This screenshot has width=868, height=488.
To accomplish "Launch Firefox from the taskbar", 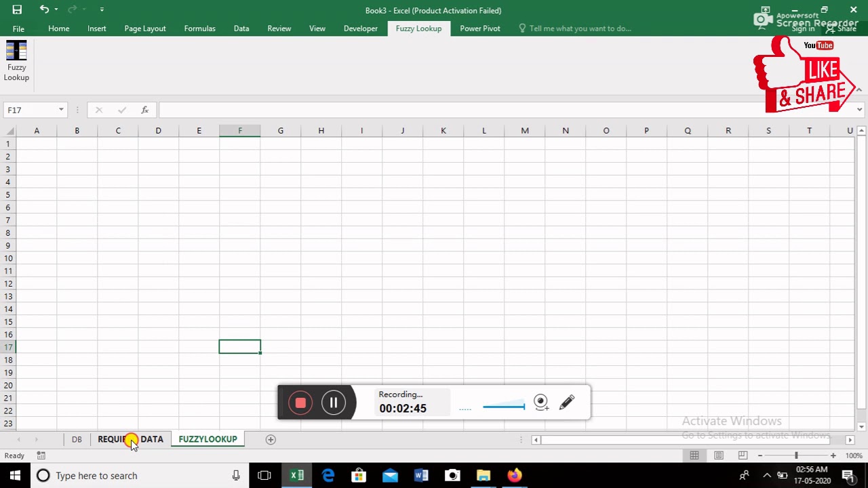I will pos(515,475).
